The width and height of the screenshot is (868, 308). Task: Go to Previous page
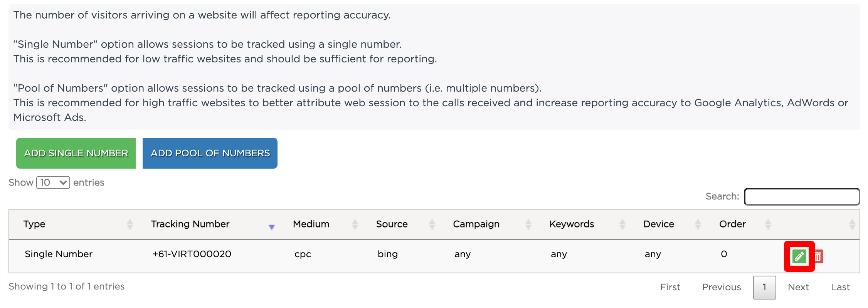722,287
